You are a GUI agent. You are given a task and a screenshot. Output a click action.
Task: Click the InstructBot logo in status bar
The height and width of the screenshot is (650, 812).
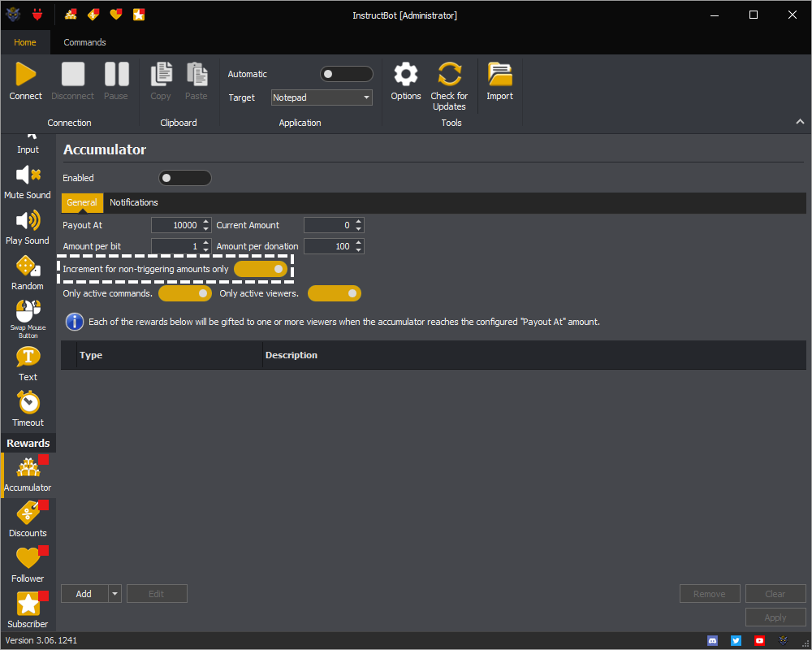point(783,641)
